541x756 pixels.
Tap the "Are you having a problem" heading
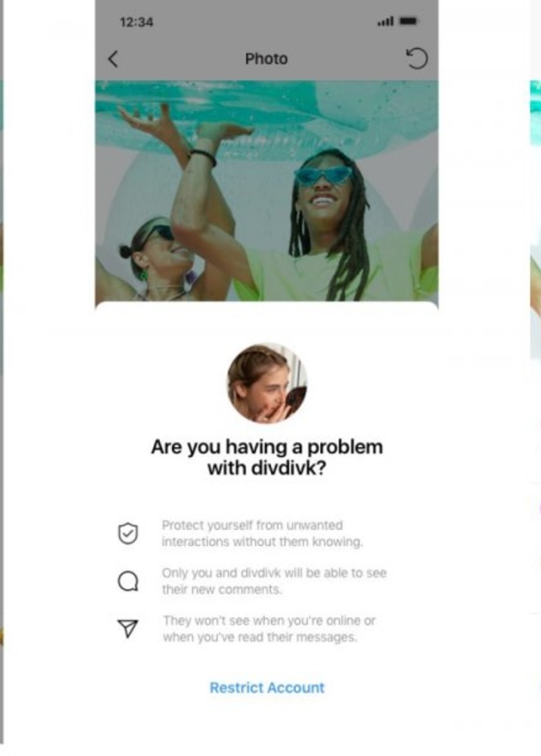point(267,457)
